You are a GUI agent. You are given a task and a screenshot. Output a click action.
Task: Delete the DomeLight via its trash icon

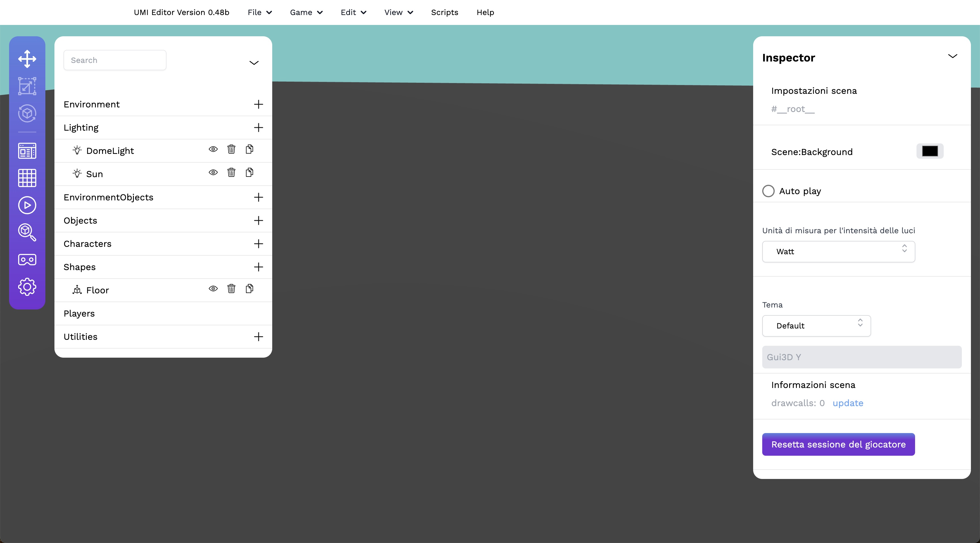(231, 149)
